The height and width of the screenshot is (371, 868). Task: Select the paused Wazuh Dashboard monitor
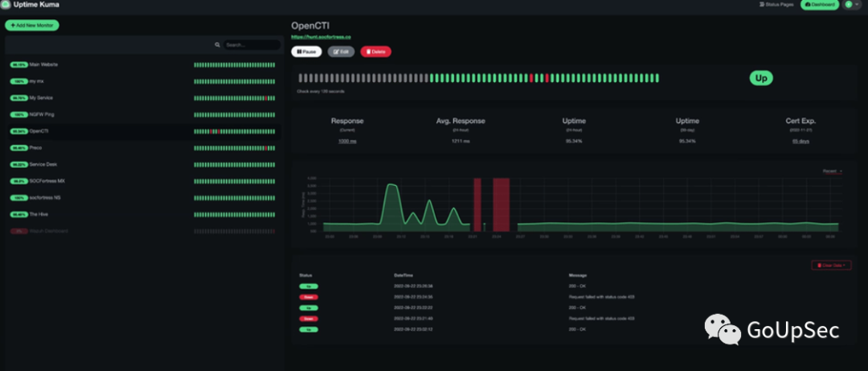coord(143,231)
